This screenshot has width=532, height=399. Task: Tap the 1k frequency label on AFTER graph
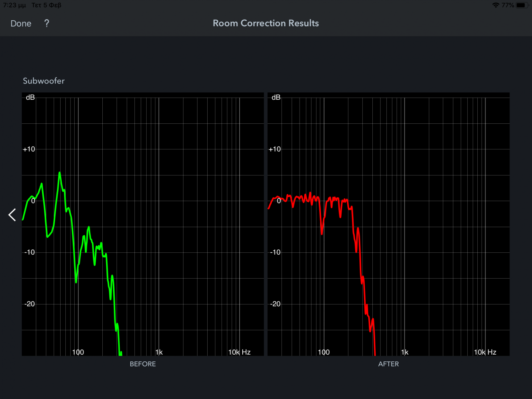click(x=405, y=352)
